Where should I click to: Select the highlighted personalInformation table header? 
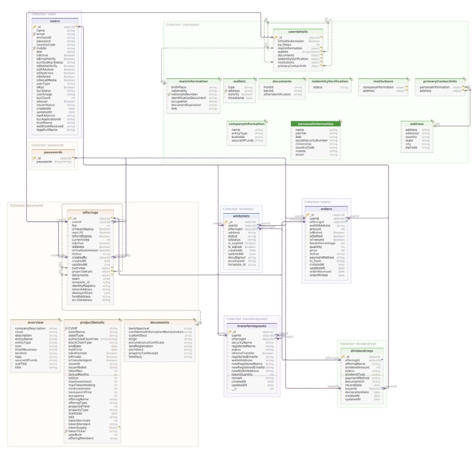coord(315,123)
